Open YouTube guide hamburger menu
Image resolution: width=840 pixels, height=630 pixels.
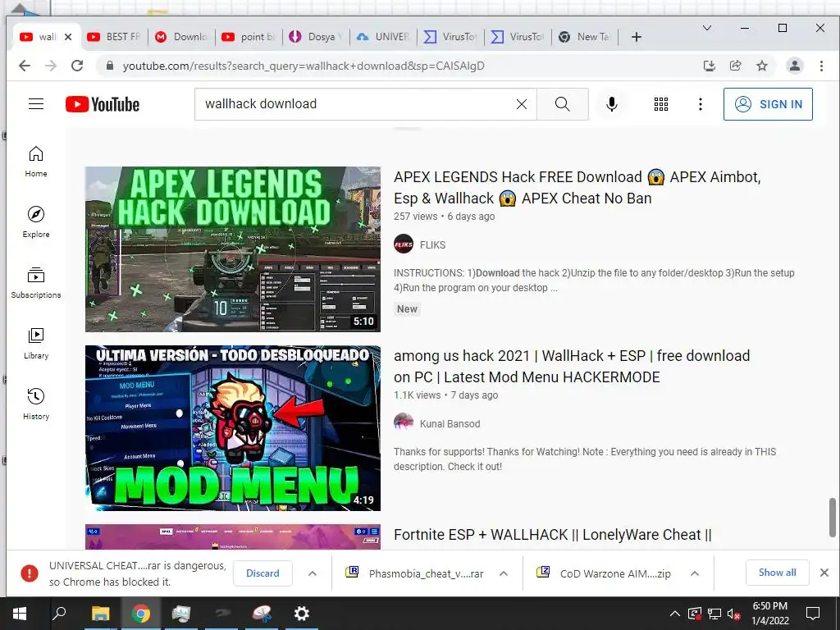[x=36, y=104]
